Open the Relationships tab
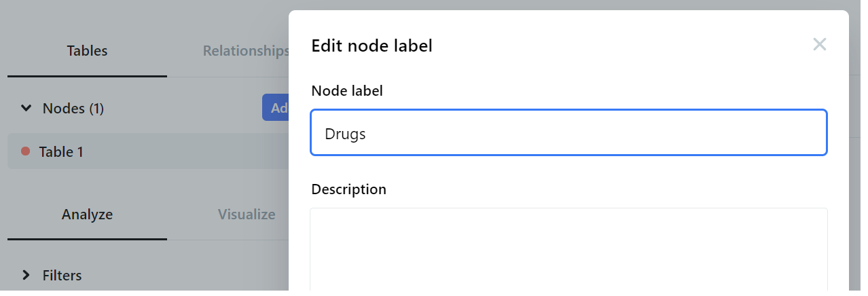The width and height of the screenshot is (868, 296). click(x=246, y=51)
